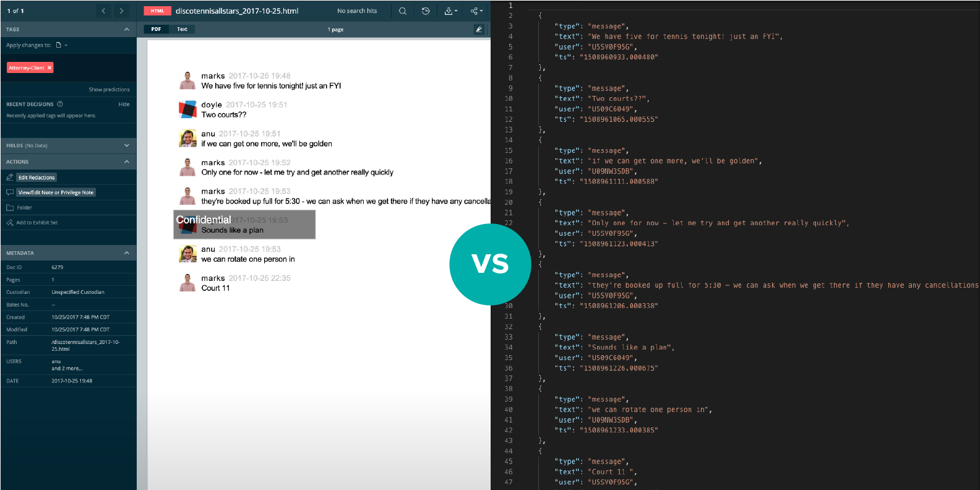
Task: Collapse the METADATA panel
Action: pyautogui.click(x=127, y=253)
